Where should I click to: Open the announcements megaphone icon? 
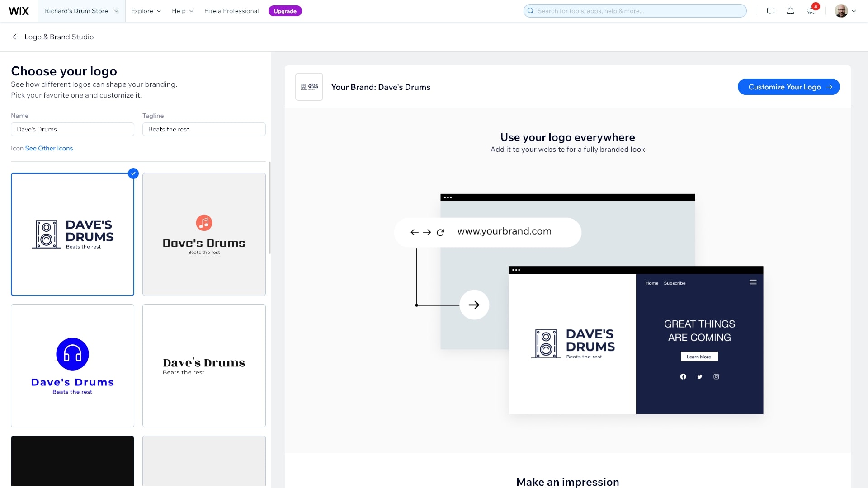point(811,11)
